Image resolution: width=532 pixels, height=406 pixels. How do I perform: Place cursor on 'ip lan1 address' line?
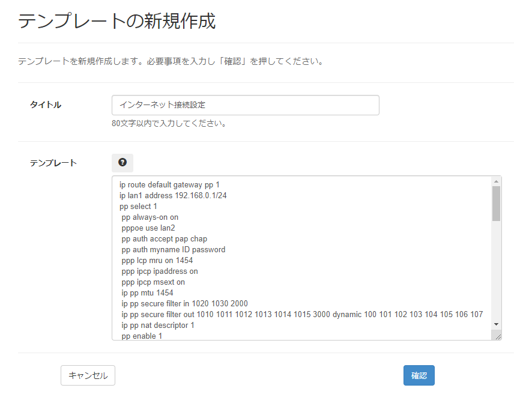(x=173, y=196)
